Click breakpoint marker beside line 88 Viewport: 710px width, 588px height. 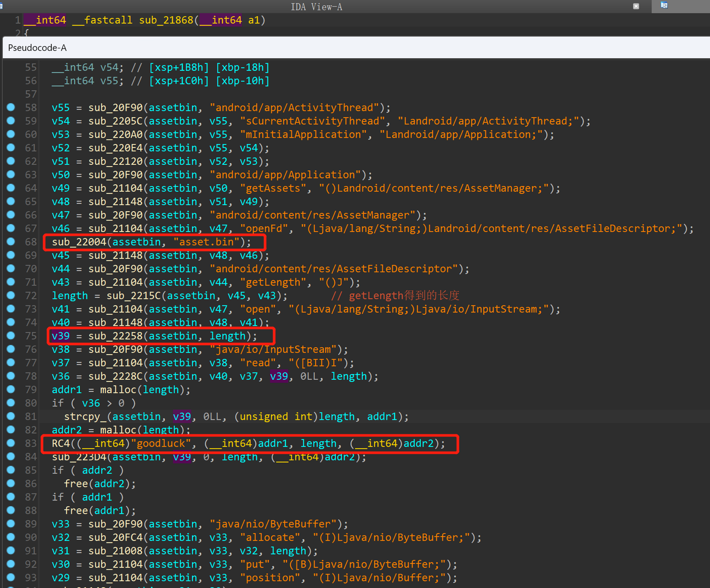(11, 510)
